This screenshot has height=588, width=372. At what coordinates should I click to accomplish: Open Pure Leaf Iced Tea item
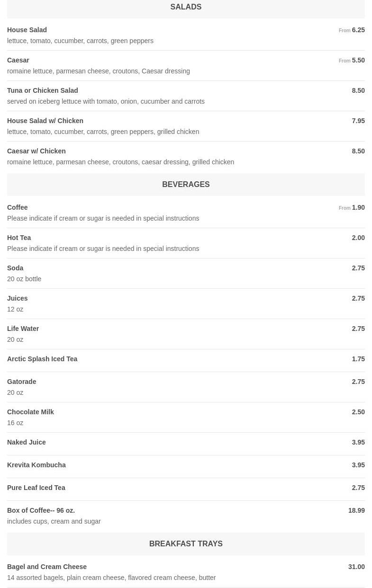[x=36, y=488]
